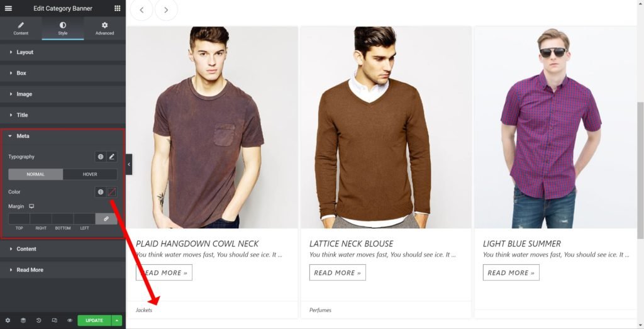Open the editor settings gear icon
Image resolution: width=644 pixels, height=329 pixels.
pyautogui.click(x=8, y=321)
